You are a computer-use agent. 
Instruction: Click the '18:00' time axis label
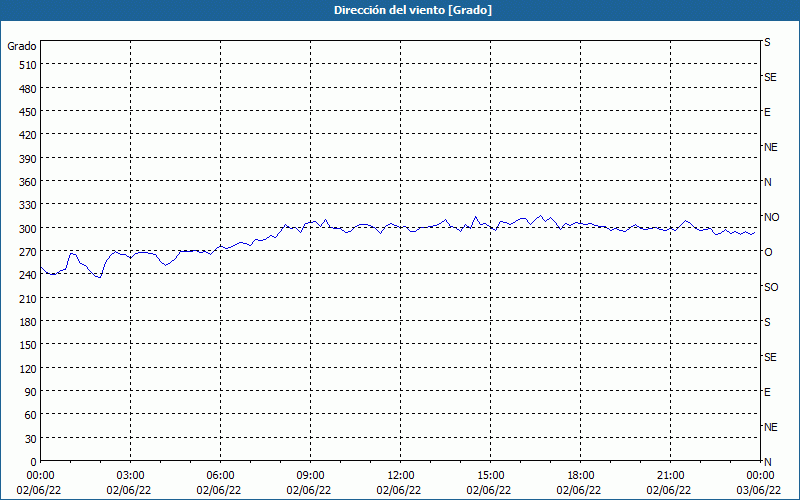coord(581,476)
